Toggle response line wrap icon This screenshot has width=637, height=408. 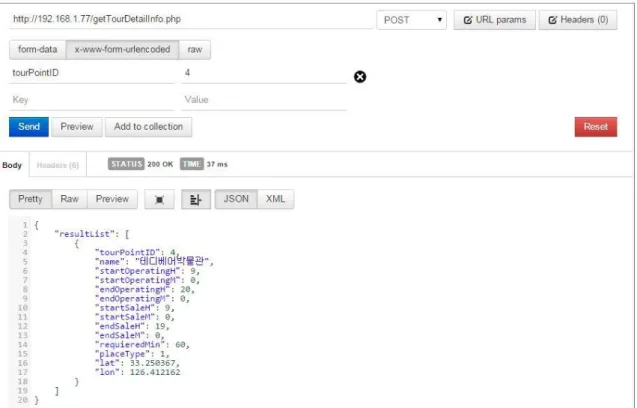(x=196, y=200)
